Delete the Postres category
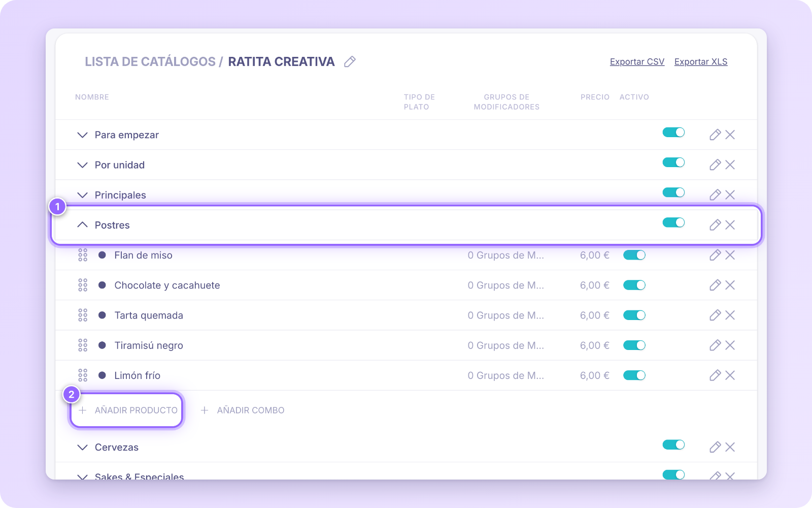Viewport: 812px width, 508px height. (730, 225)
